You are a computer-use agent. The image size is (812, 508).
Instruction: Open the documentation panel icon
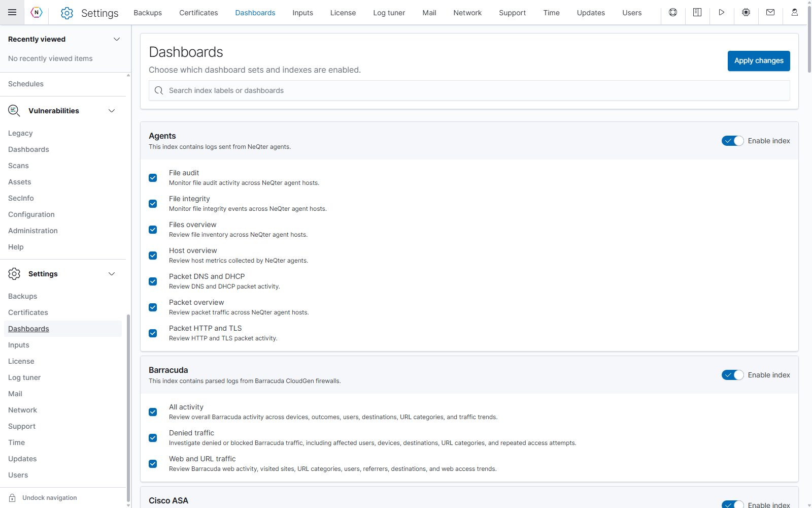tap(697, 12)
